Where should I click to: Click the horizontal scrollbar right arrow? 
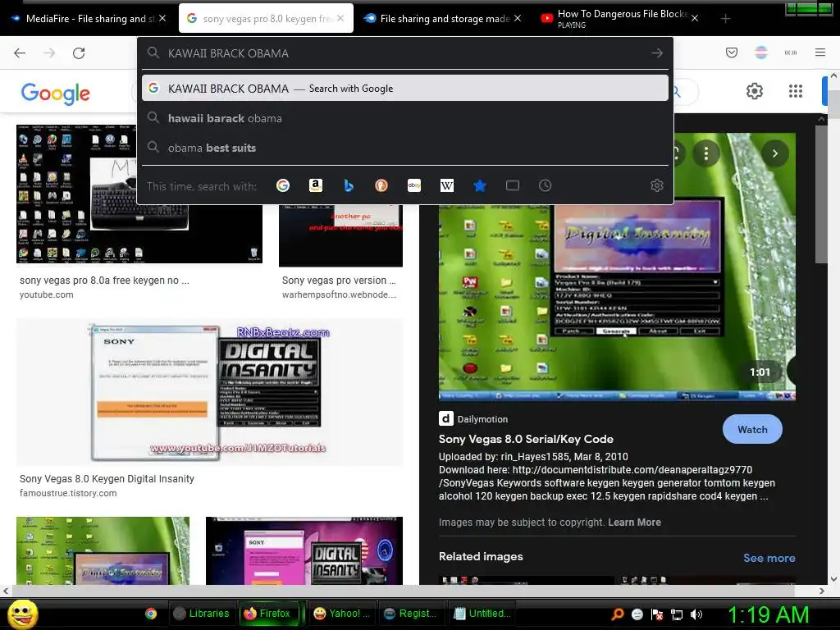pyautogui.click(x=822, y=591)
